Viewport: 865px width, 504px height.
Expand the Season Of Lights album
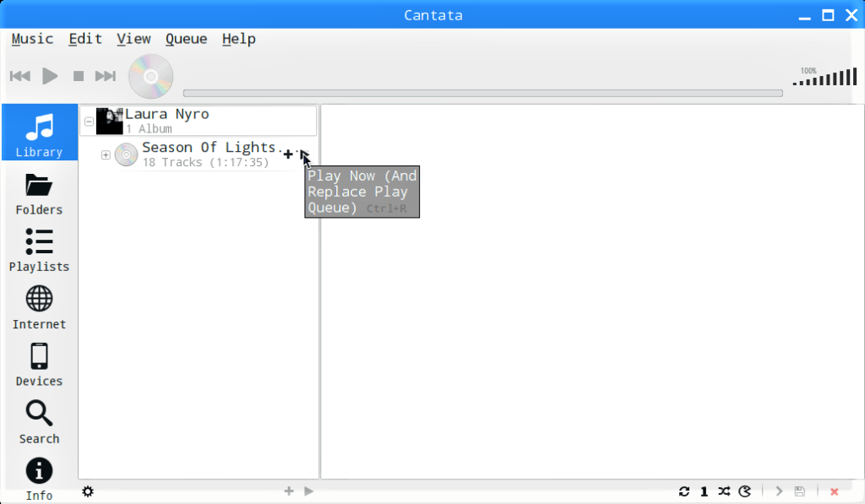coord(106,155)
